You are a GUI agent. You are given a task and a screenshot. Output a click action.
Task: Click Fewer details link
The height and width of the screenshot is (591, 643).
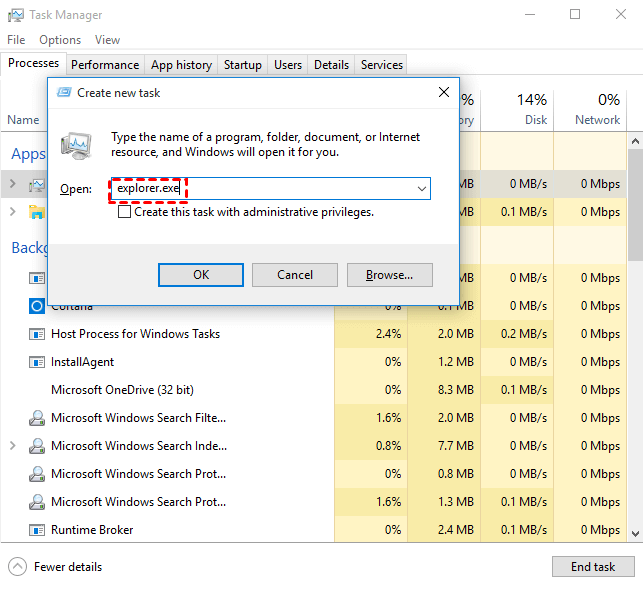pyautogui.click(x=68, y=567)
